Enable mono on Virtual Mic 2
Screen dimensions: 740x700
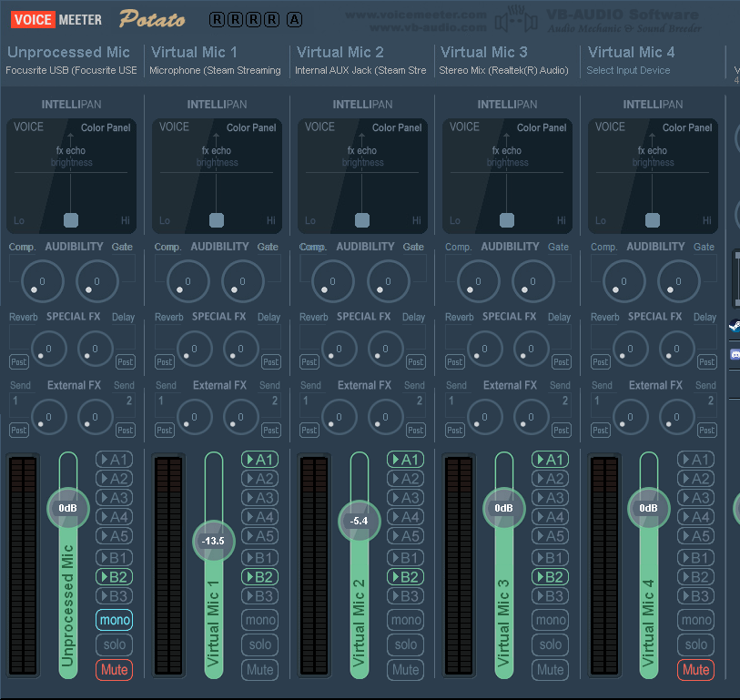point(405,620)
